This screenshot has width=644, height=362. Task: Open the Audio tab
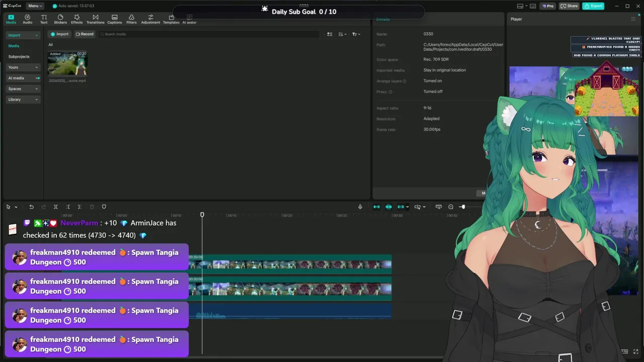point(27,19)
